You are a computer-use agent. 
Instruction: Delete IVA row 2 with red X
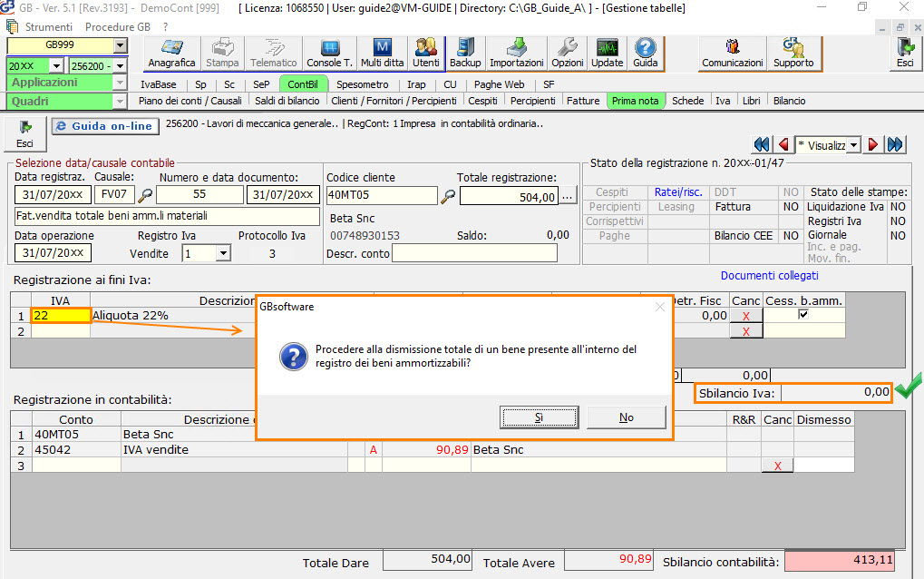(x=746, y=331)
